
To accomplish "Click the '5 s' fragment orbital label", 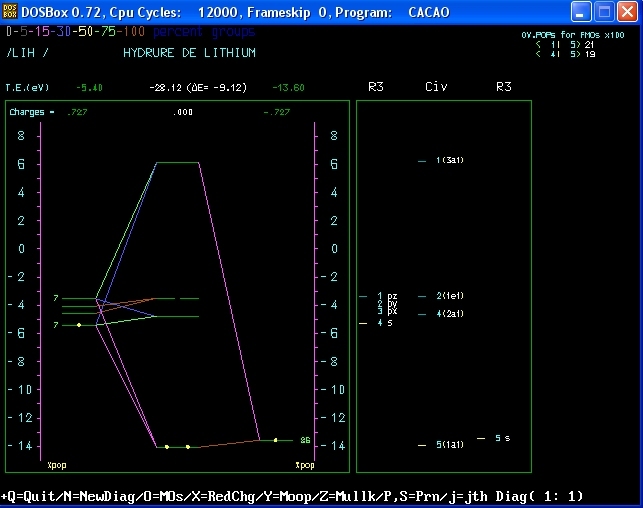I will point(502,438).
